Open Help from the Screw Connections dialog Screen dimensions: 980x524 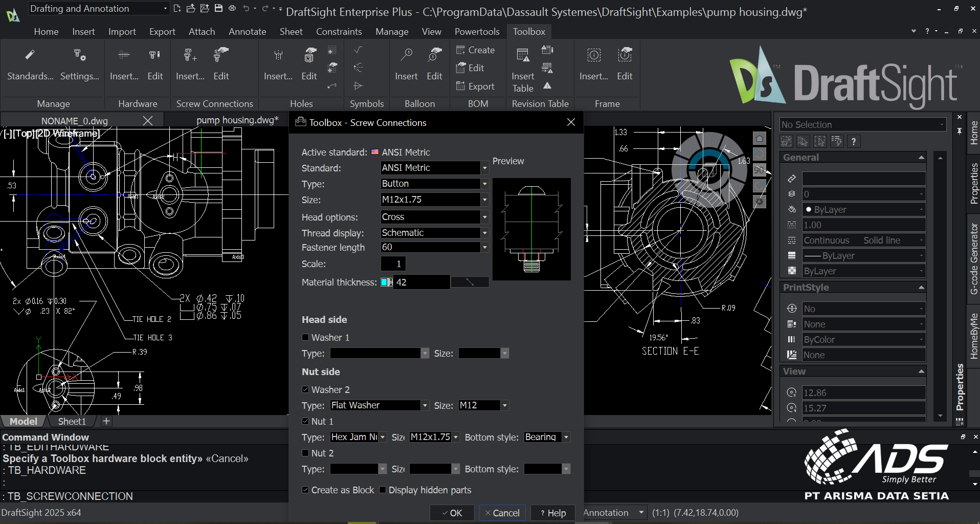tap(552, 512)
